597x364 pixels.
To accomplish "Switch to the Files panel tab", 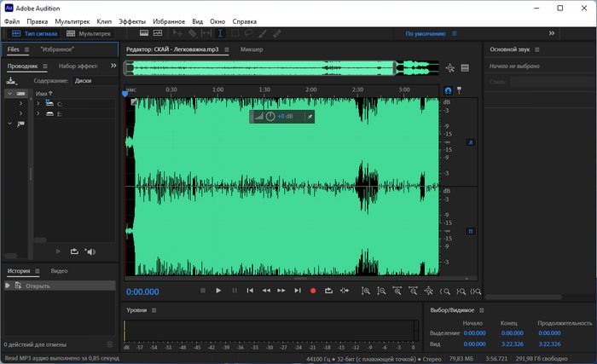I will [14, 49].
